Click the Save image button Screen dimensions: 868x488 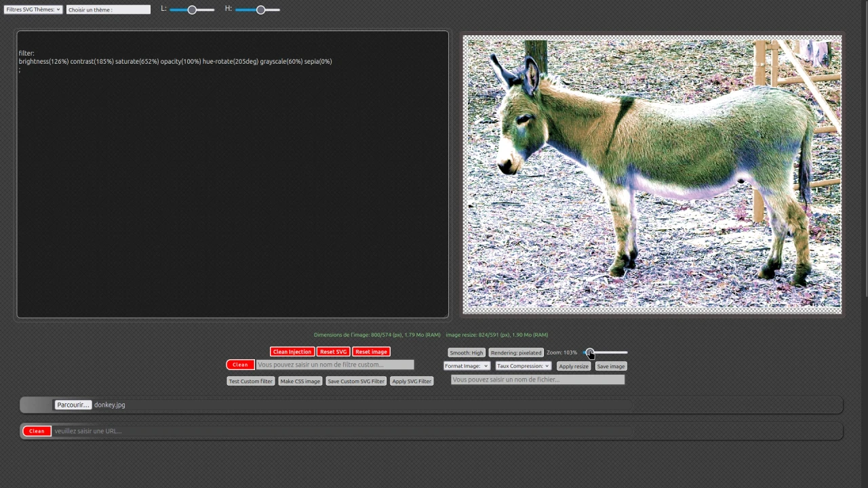pyautogui.click(x=610, y=366)
